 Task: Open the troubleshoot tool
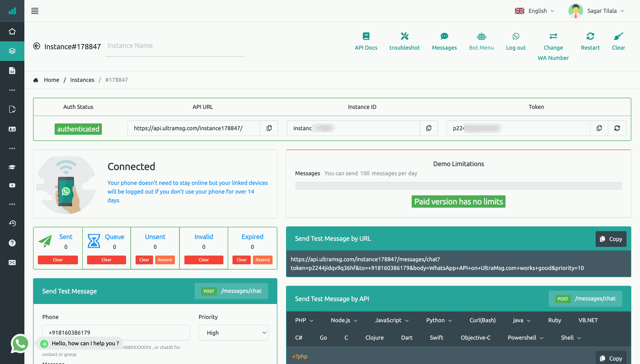(x=404, y=41)
